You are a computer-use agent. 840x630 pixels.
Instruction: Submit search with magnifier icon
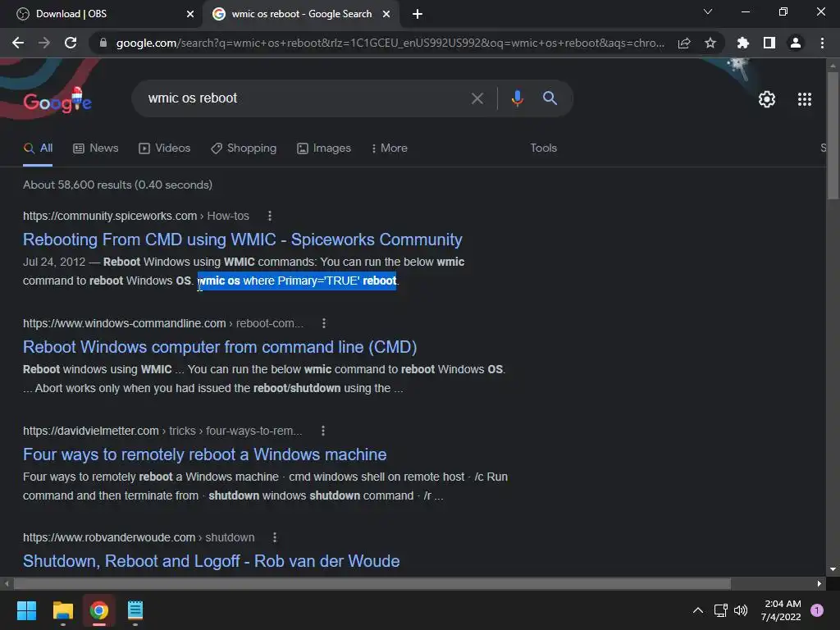pyautogui.click(x=550, y=98)
